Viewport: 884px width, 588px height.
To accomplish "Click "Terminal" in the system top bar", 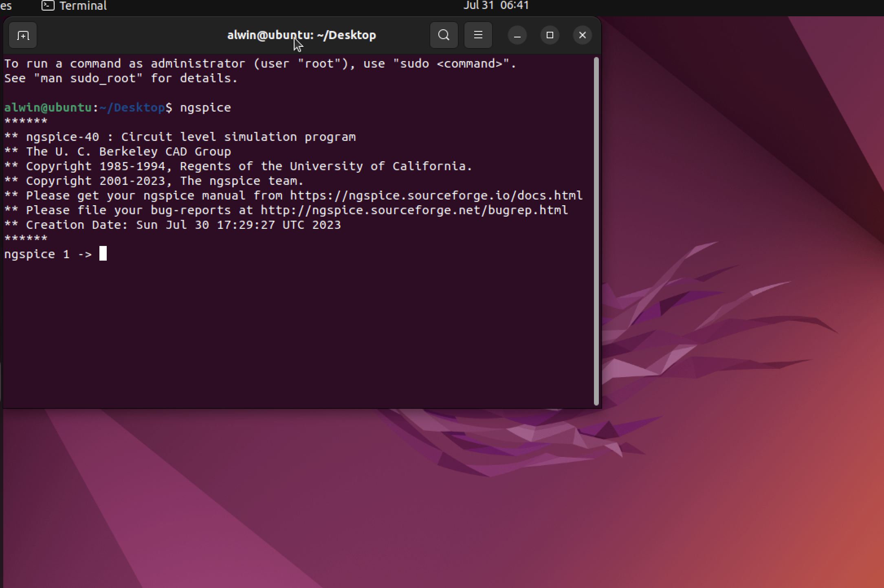I will tap(83, 6).
